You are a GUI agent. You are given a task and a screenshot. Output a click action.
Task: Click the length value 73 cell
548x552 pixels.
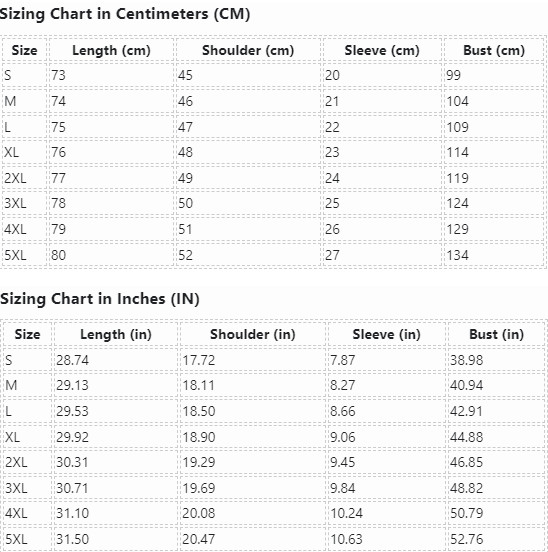tap(111, 75)
